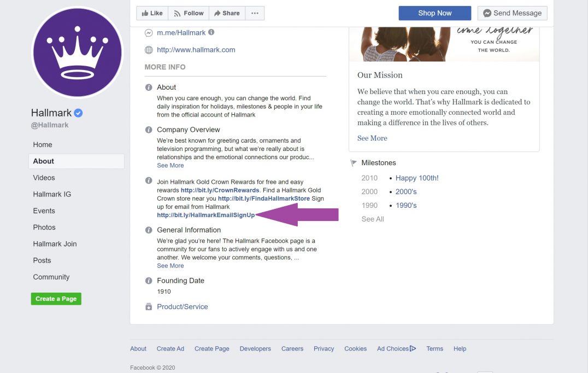Click the globe icon next to hallmark.com
This screenshot has width=588, height=373.
pyautogui.click(x=148, y=50)
